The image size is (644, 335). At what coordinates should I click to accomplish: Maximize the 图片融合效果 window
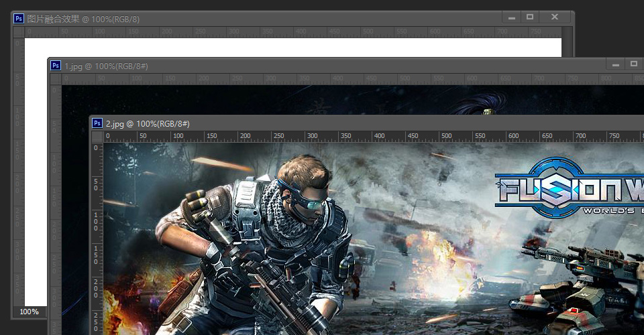(530, 17)
